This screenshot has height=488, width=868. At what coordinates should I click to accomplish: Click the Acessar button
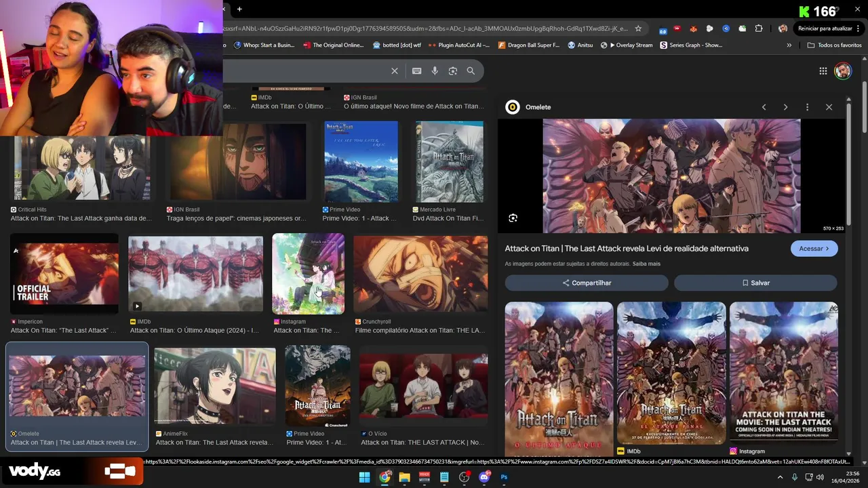point(814,249)
